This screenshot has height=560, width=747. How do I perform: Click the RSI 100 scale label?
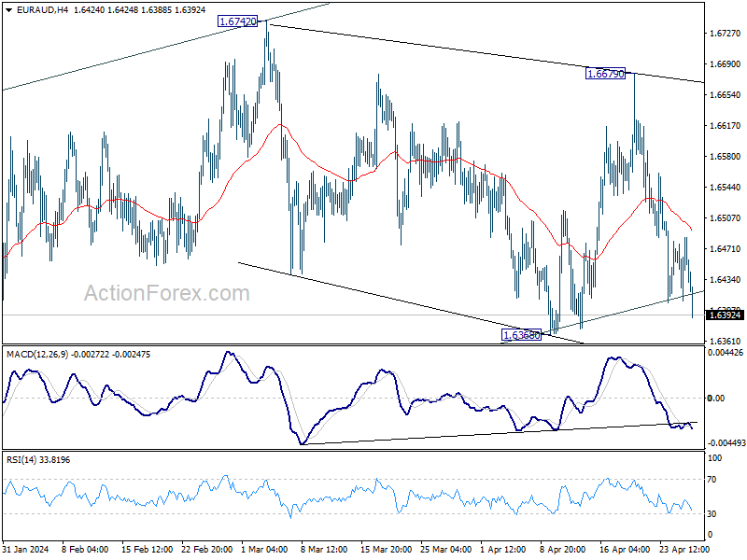coord(715,458)
